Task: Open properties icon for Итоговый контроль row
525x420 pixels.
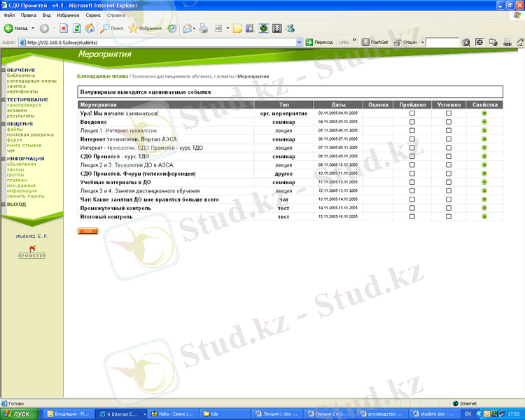Action: tap(484, 217)
